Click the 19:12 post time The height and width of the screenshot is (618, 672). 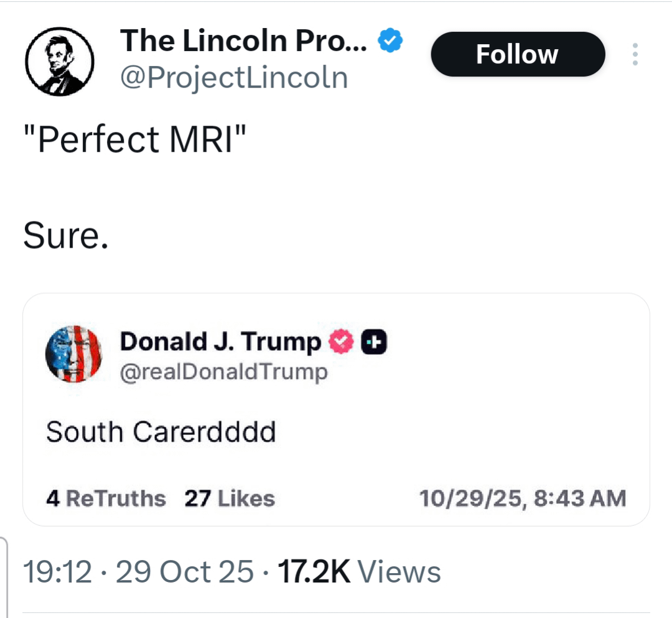tap(57, 571)
